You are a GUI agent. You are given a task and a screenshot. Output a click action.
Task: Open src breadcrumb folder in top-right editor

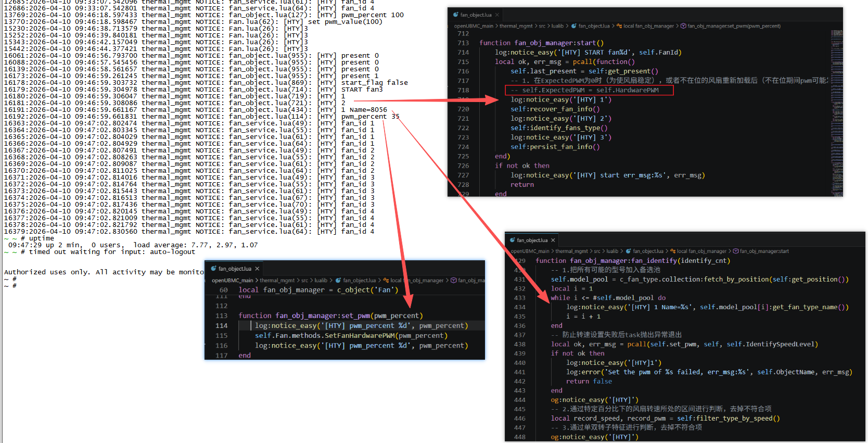(x=542, y=26)
